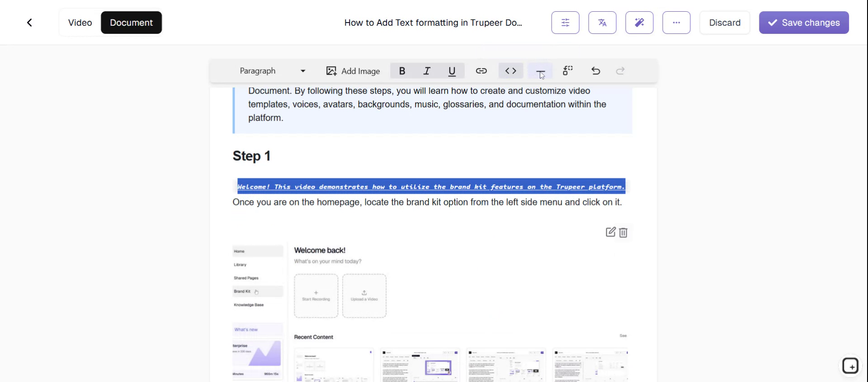Image resolution: width=868 pixels, height=382 pixels.
Task: Click the 'Once you are on the homepage' sentence
Action: coord(427,202)
